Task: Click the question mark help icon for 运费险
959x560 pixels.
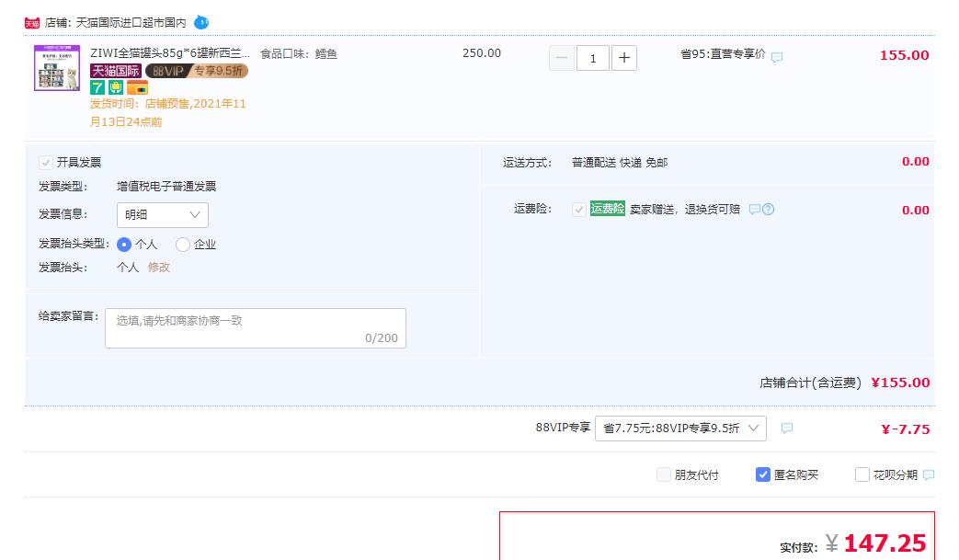Action: tap(769, 210)
